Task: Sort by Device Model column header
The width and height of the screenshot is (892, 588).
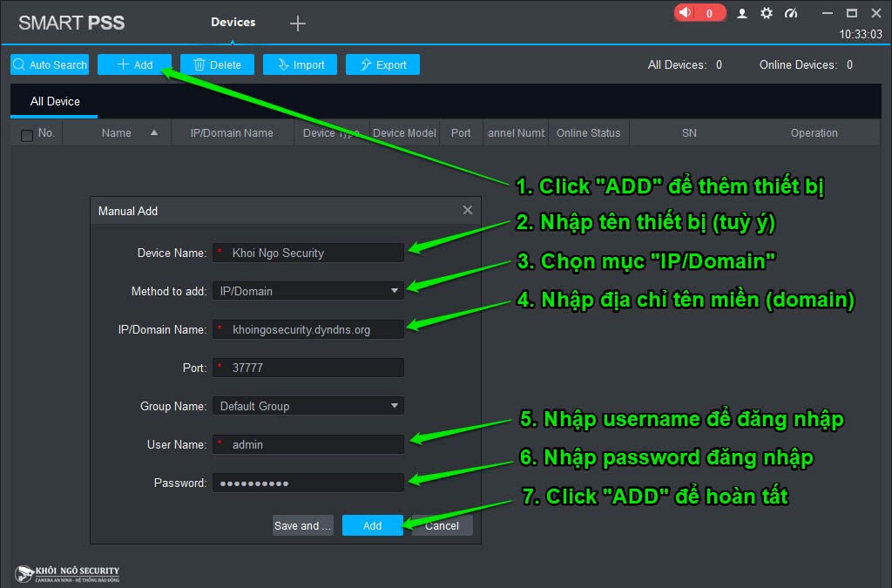Action: (x=404, y=133)
